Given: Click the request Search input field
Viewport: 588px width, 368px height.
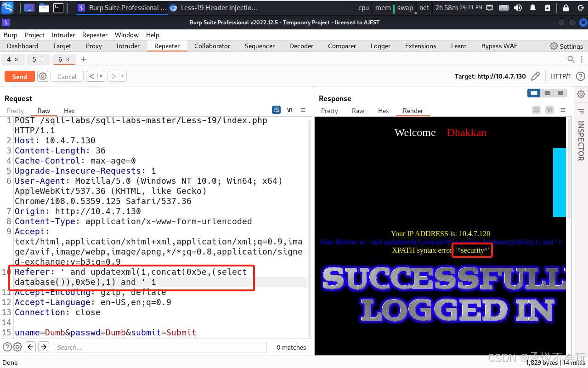Looking at the screenshot, I should pyautogui.click(x=159, y=347).
